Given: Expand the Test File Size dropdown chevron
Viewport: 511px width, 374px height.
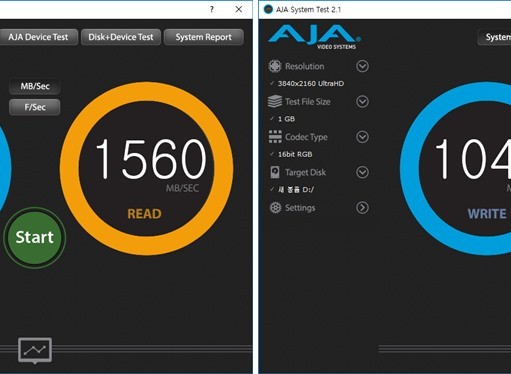Looking at the screenshot, I should (362, 101).
